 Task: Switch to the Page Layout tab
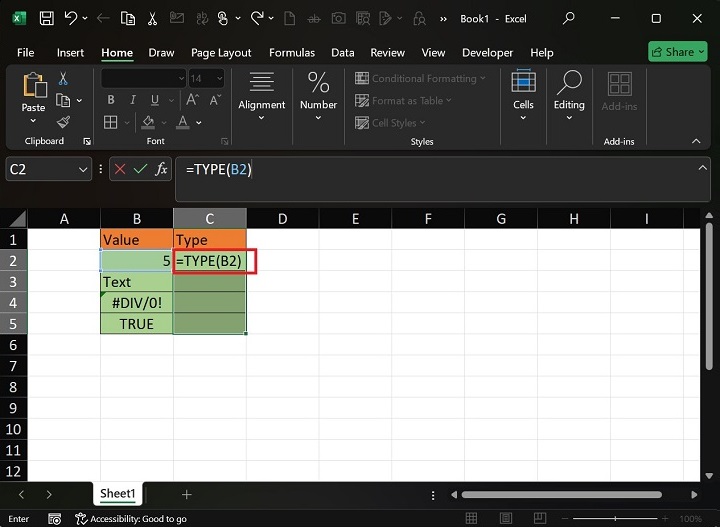click(221, 52)
